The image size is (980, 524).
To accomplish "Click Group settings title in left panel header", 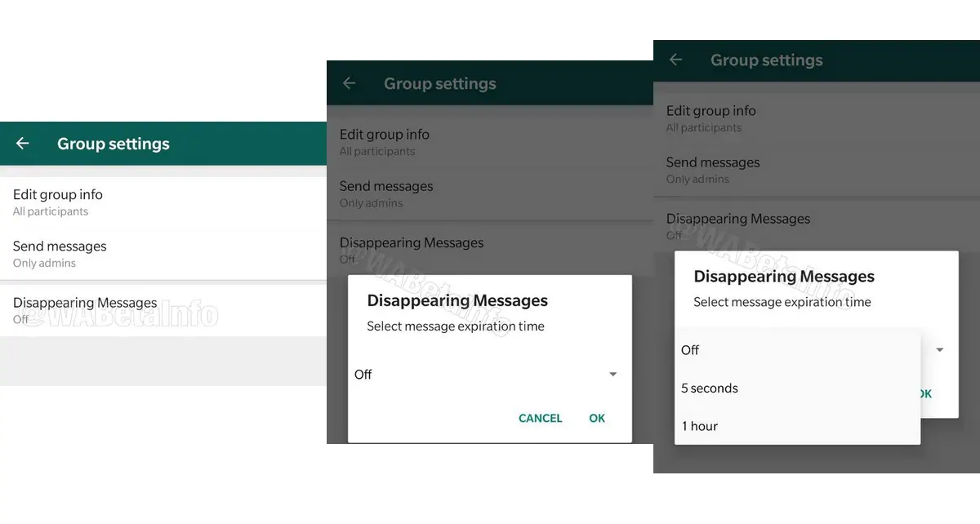I will (x=114, y=144).
